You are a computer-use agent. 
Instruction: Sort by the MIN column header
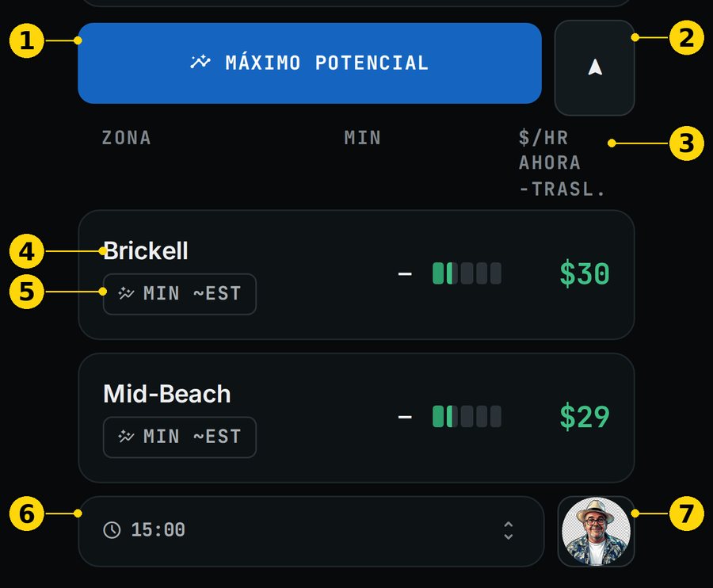362,138
